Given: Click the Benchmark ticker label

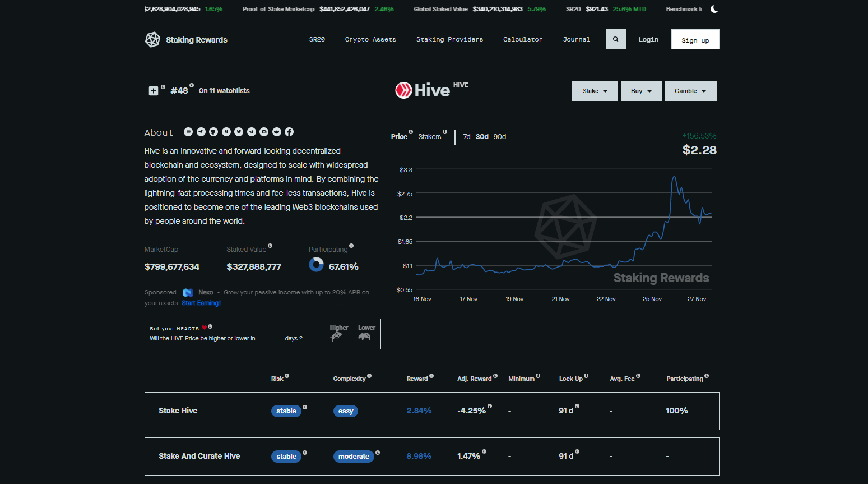Looking at the screenshot, I should point(684,9).
